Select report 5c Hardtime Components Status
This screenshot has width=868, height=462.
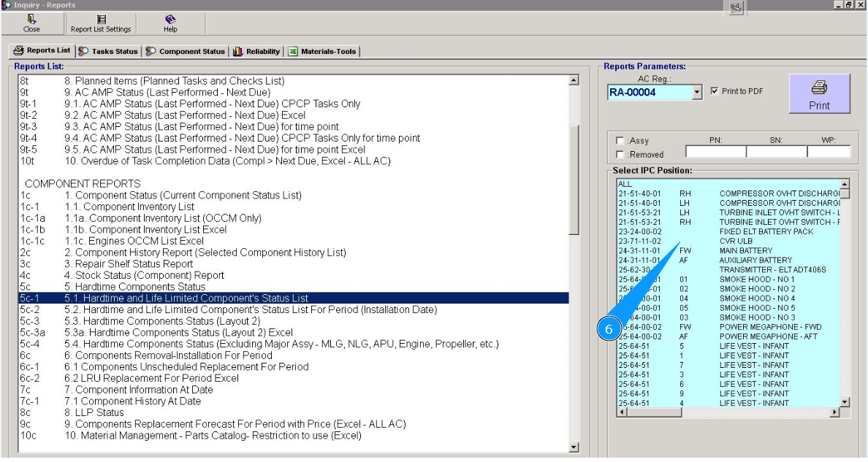[x=294, y=287]
